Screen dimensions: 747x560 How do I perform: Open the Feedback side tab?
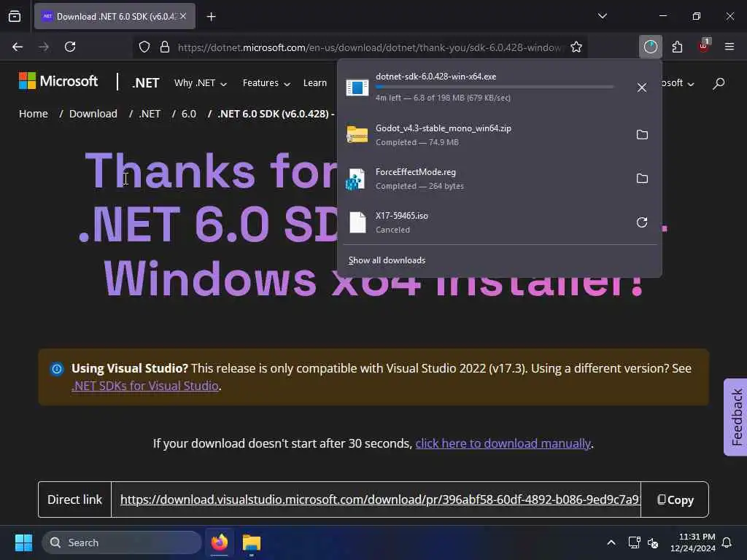click(736, 417)
